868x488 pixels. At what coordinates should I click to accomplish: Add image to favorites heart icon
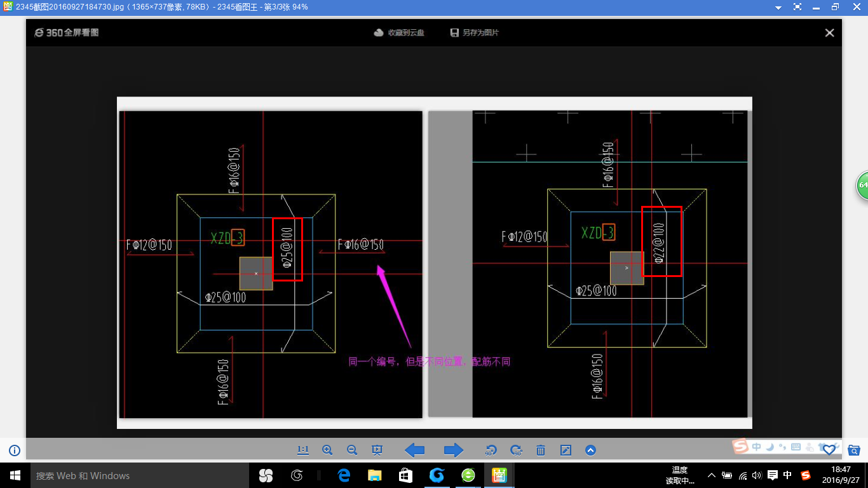[x=829, y=450]
